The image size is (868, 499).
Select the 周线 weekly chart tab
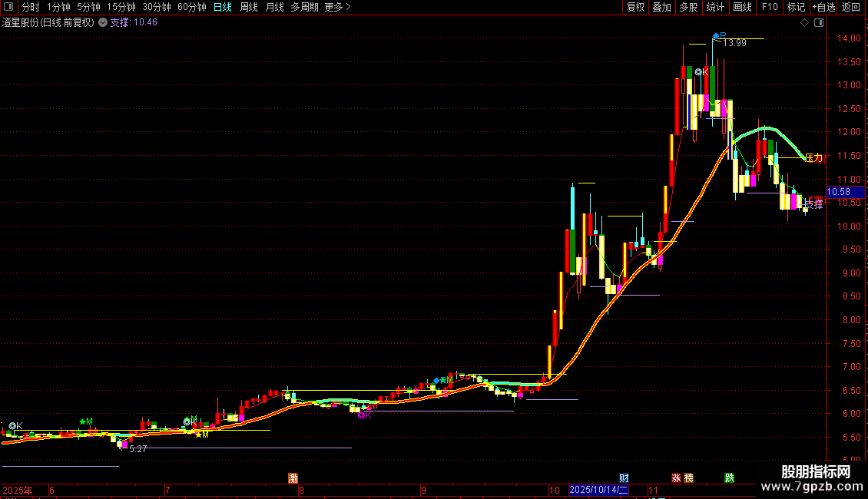[x=249, y=7]
